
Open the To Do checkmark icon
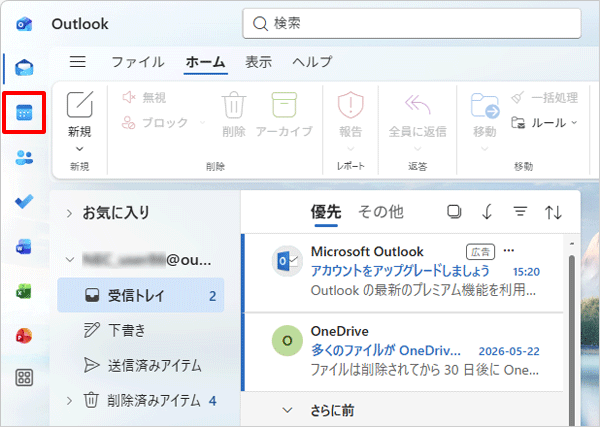(x=24, y=202)
